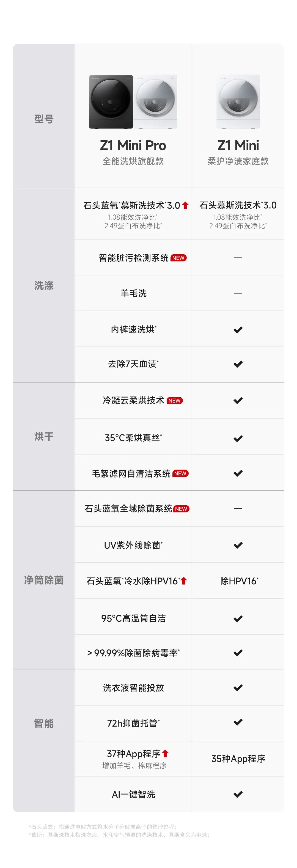Click the red arrow next to 冷水除HPV16
The image size is (297, 868).
click(184, 580)
